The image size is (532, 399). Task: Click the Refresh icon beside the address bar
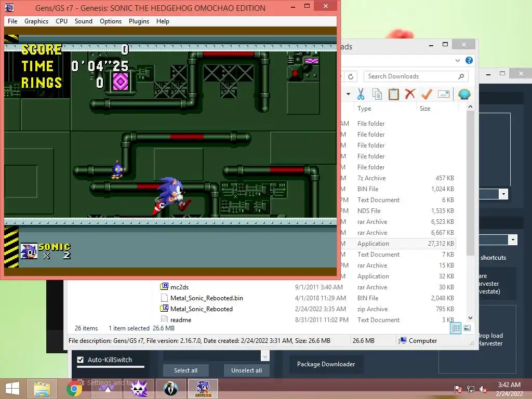coord(351,76)
